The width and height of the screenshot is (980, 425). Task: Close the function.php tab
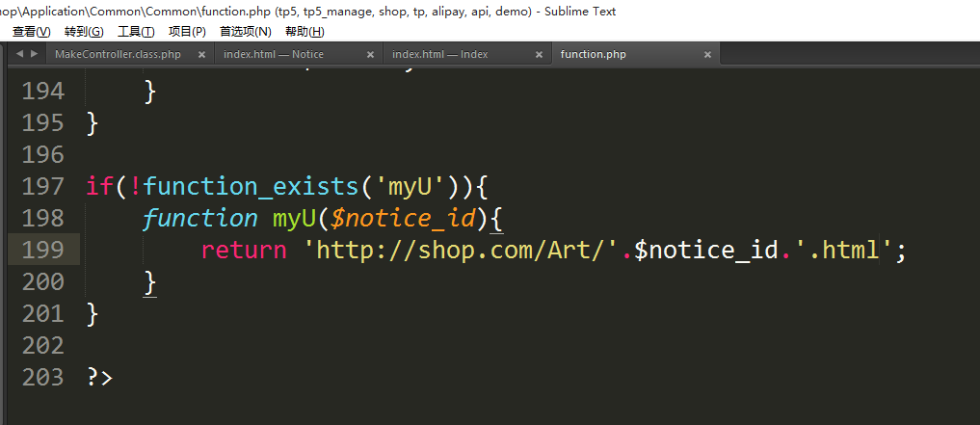707,55
